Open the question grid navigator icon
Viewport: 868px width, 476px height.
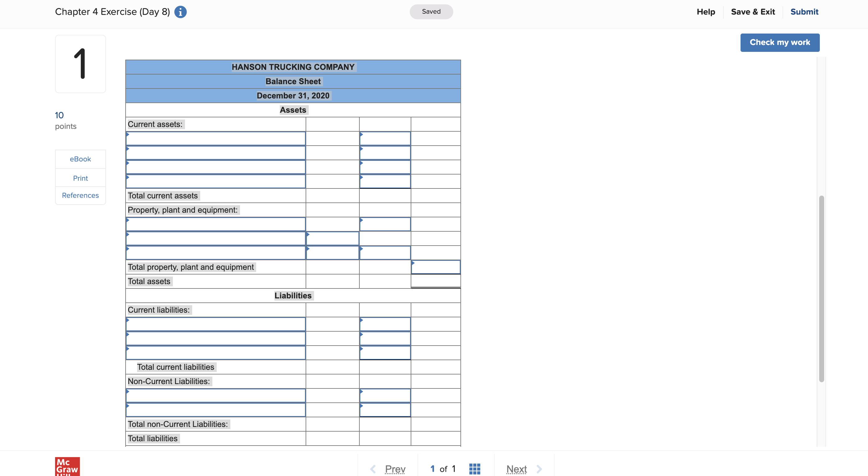click(x=474, y=469)
